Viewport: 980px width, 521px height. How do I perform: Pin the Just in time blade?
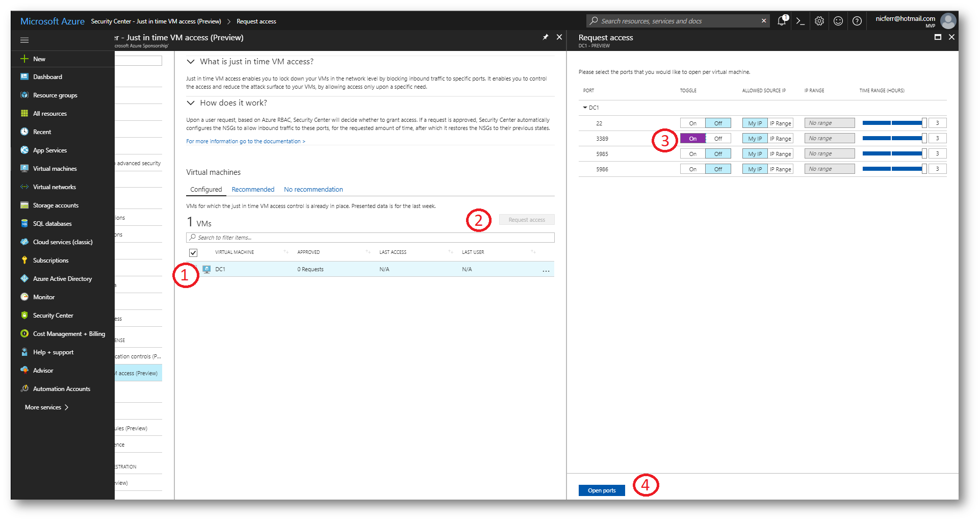[546, 37]
